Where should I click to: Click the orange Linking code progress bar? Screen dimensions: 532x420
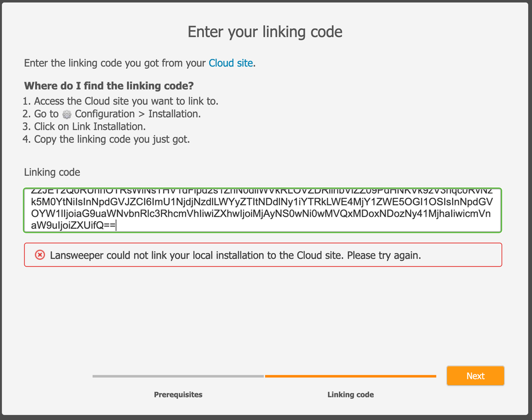tap(350, 376)
